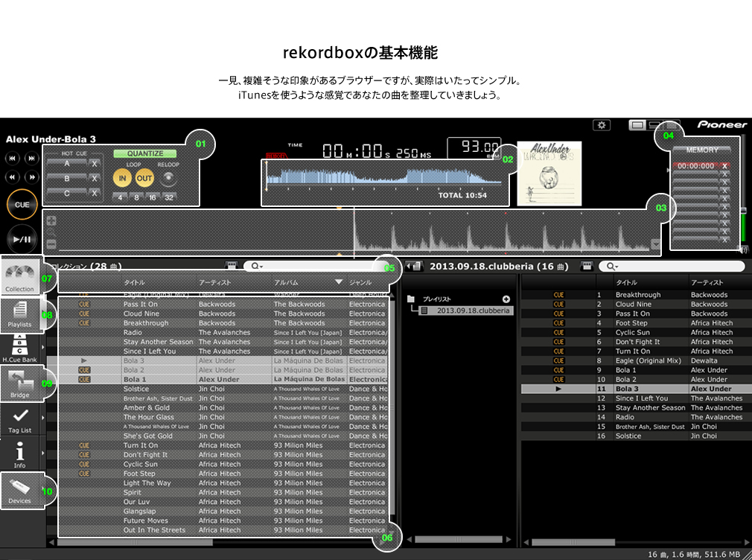Set a 32-beat auto loop
Screen dimensions: 752x560
pos(169,197)
